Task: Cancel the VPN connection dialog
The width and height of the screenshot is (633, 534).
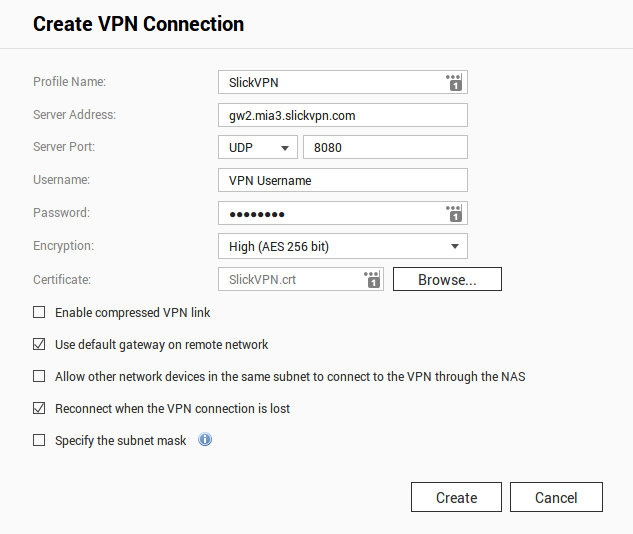Action: [556, 497]
